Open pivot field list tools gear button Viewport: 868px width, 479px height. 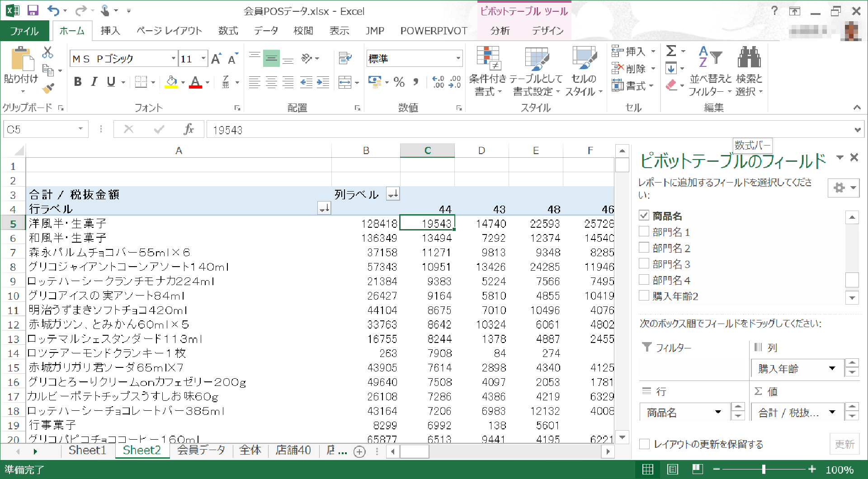pos(844,188)
